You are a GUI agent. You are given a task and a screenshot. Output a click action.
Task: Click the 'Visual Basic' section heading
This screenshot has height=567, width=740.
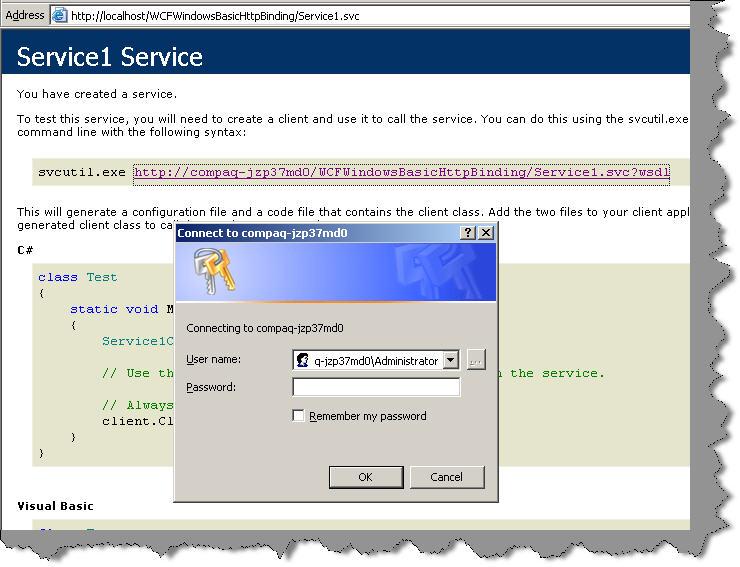(55, 506)
